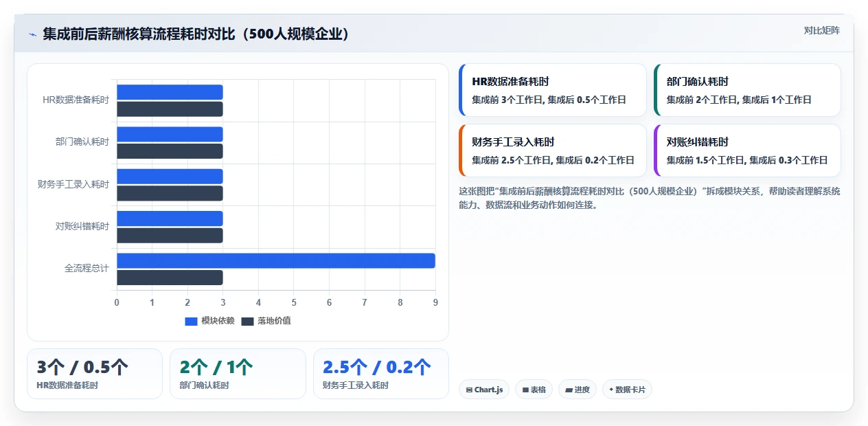Open the HR数据准备耗时 info card
868x426 pixels.
point(553,90)
